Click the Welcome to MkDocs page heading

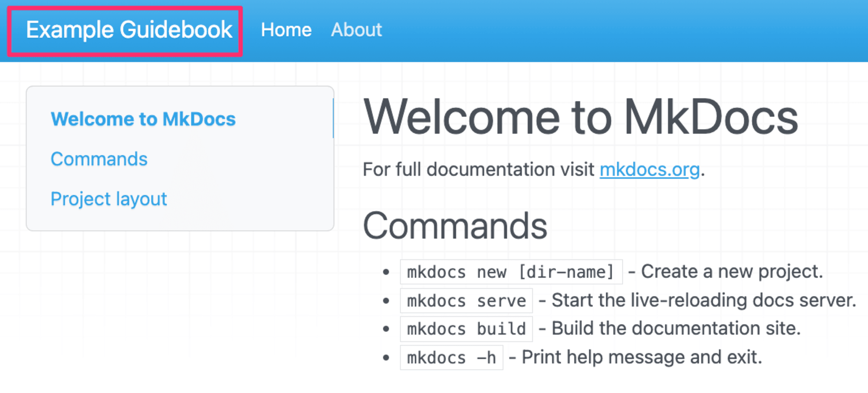coord(581,117)
